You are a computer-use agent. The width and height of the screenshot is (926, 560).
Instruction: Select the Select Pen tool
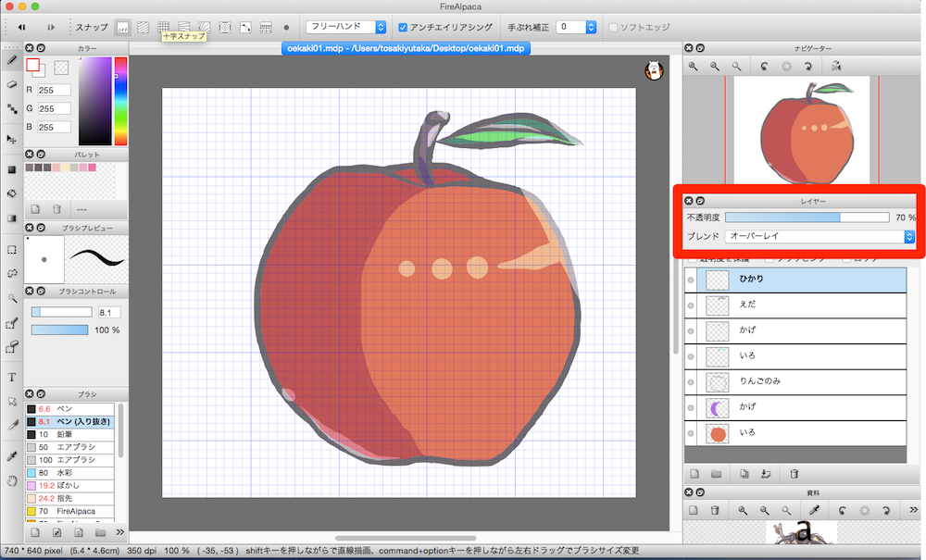(12, 323)
